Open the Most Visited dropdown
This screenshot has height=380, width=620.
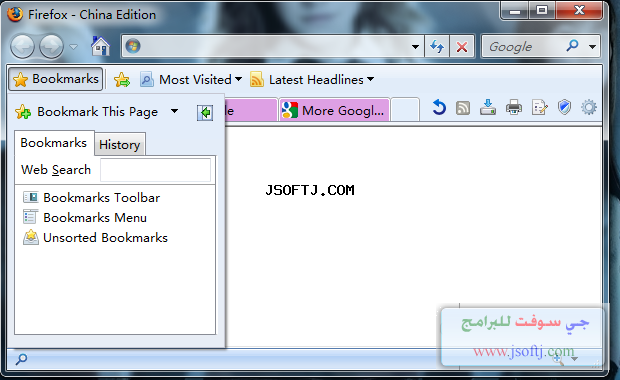[x=191, y=79]
